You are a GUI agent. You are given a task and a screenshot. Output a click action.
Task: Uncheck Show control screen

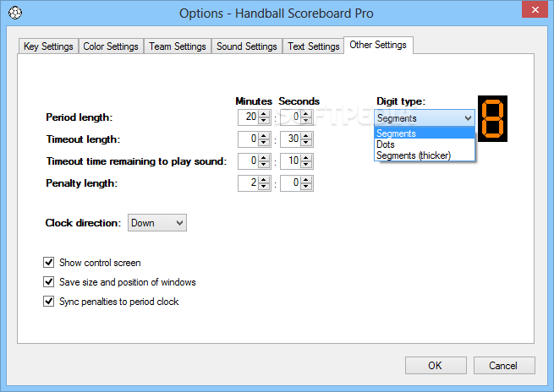tap(49, 263)
